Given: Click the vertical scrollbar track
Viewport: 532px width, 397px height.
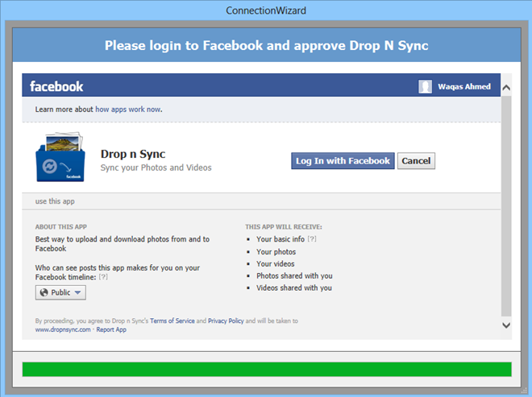Looking at the screenshot, I should pos(506,206).
